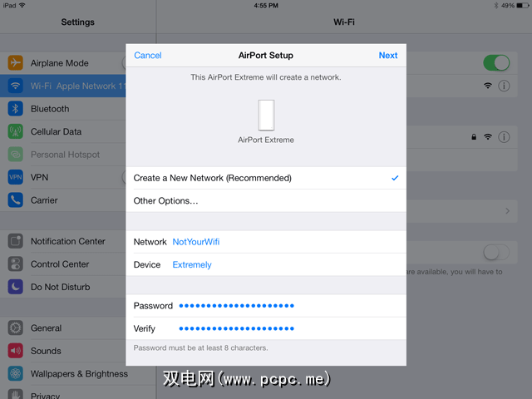
Task: Tap the Notification Center icon
Action: coord(15,241)
